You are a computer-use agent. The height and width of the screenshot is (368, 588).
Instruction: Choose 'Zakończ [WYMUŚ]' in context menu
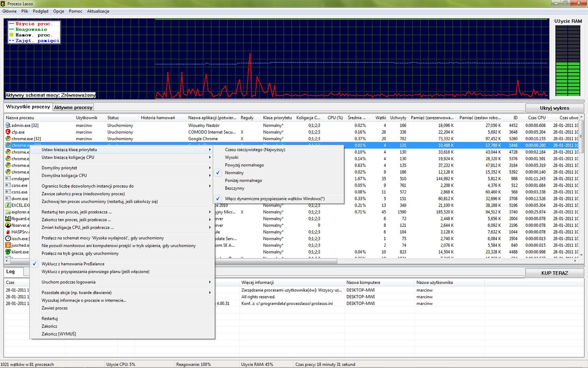click(x=122, y=334)
